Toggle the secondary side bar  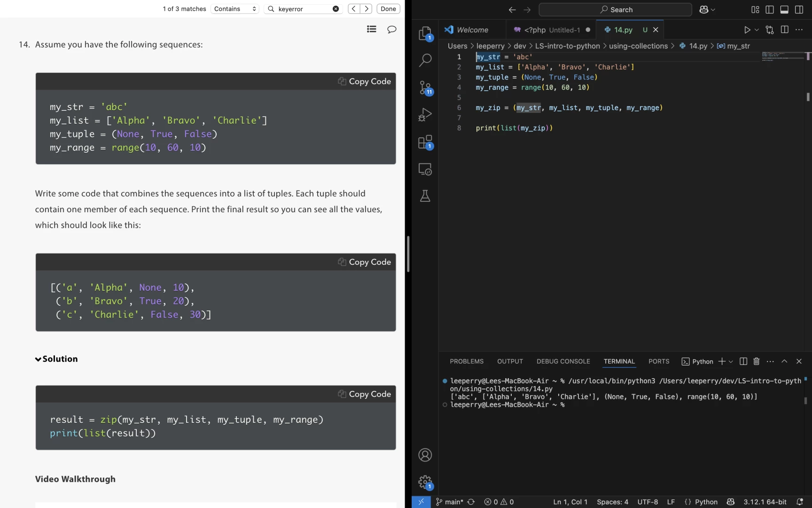click(x=799, y=9)
